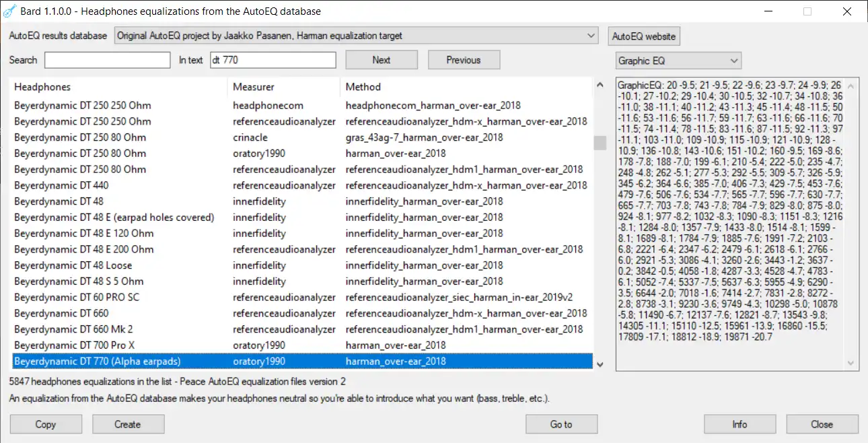868x443 pixels.
Task: Click the Copy button
Action: (46, 424)
